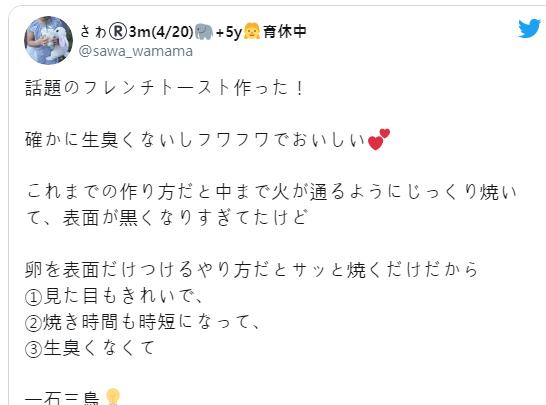This screenshot has width=546, height=405.
Task: Click the circled R symbol in the name
Action: (x=118, y=32)
